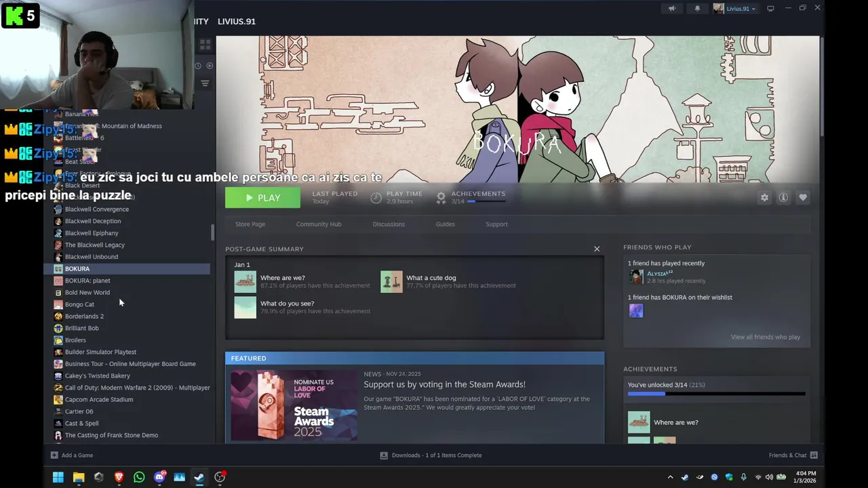The image size is (868, 488).
Task: Open File Explorer from taskbar
Action: 79,477
